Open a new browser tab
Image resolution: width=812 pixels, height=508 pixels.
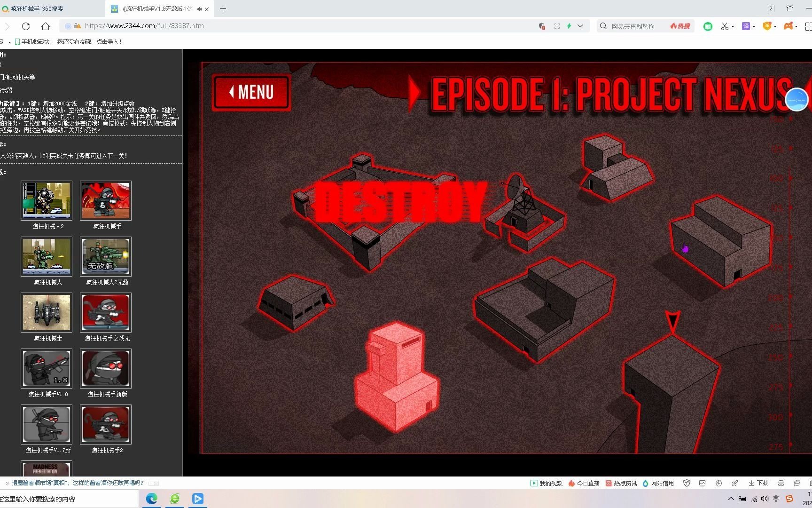click(223, 9)
